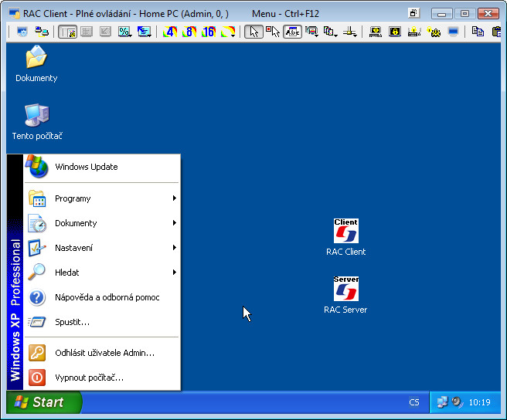This screenshot has width=507, height=420.
Task: Open Nastavení in the Start menu
Action: click(x=102, y=248)
